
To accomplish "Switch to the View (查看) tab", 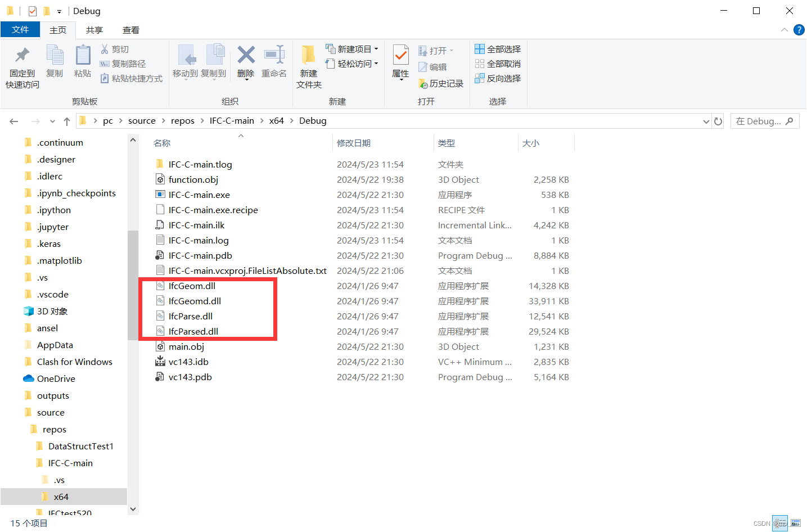I will point(131,30).
